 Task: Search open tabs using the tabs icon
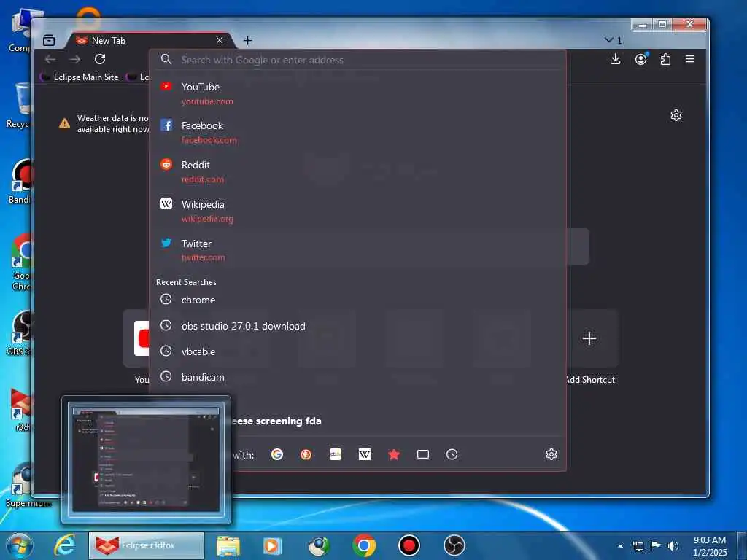(x=422, y=454)
